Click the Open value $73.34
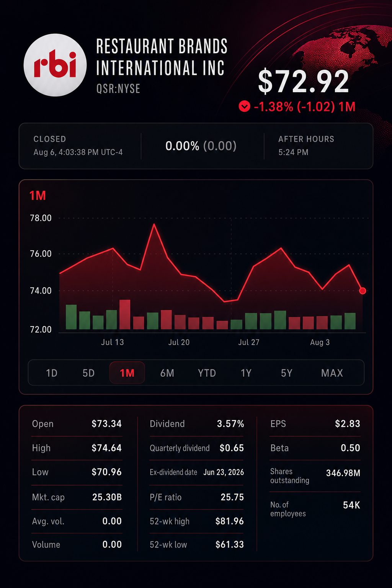The width and height of the screenshot is (392, 588). [x=107, y=424]
